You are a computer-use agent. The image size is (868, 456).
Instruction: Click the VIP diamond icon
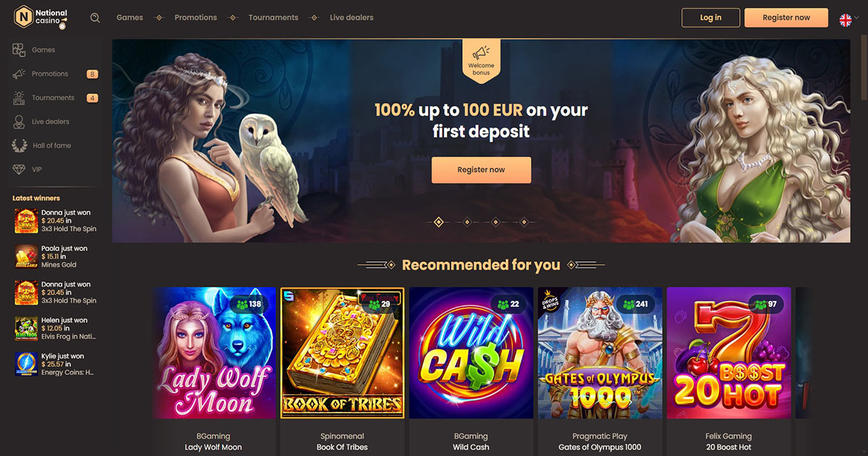pyautogui.click(x=20, y=169)
